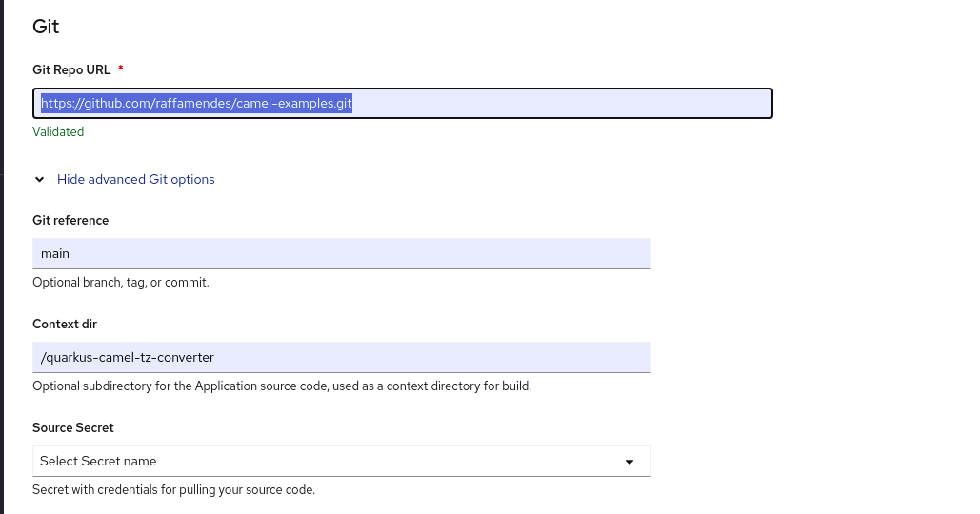
Task: Click the Git reference label
Action: tap(70, 220)
